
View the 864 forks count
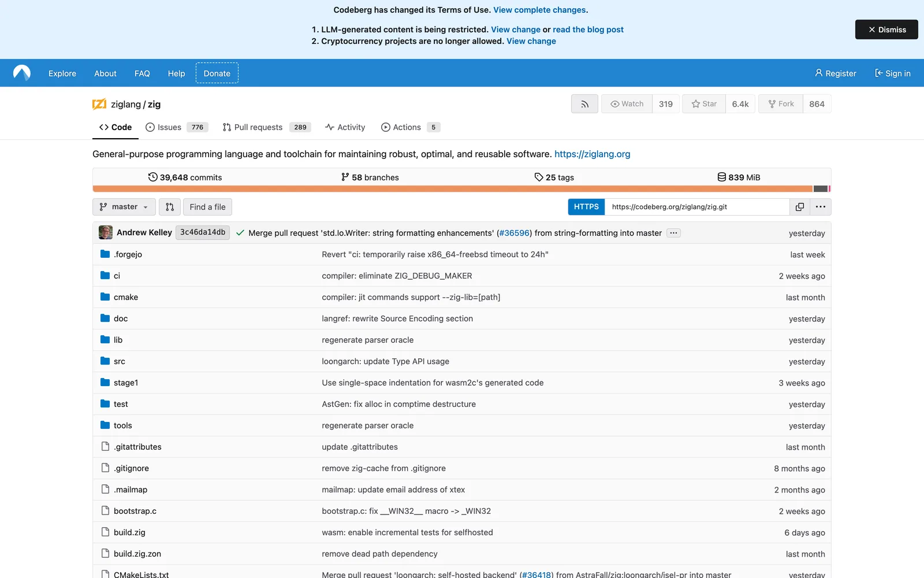pos(817,104)
